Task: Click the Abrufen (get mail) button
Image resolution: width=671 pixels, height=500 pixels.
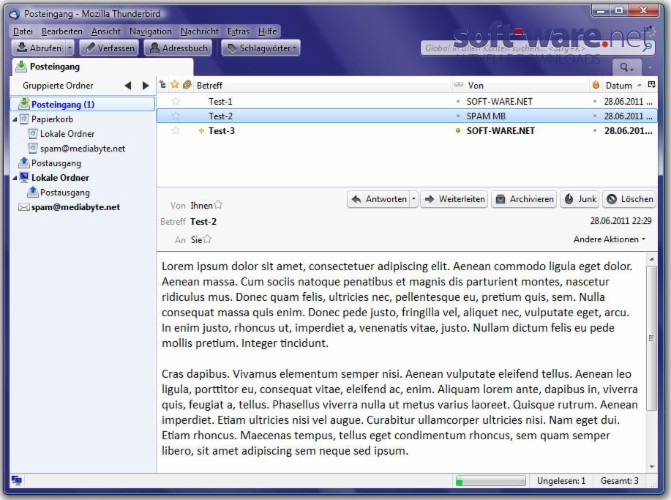Action: pos(39,48)
